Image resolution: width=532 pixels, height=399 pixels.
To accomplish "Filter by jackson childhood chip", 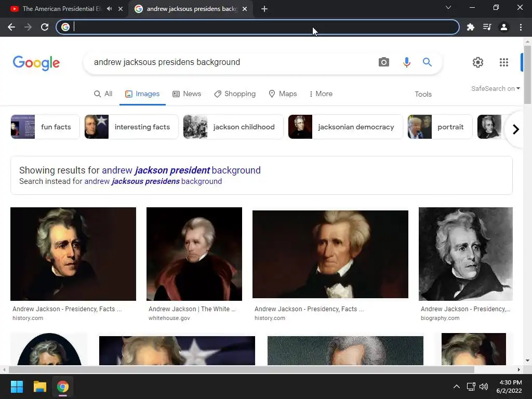I will coord(233,127).
